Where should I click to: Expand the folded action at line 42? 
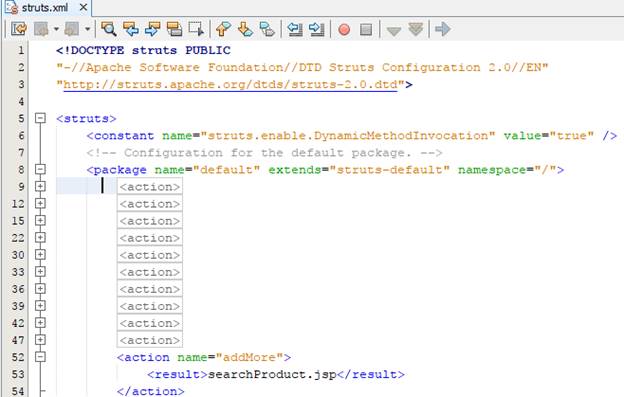(x=40, y=323)
